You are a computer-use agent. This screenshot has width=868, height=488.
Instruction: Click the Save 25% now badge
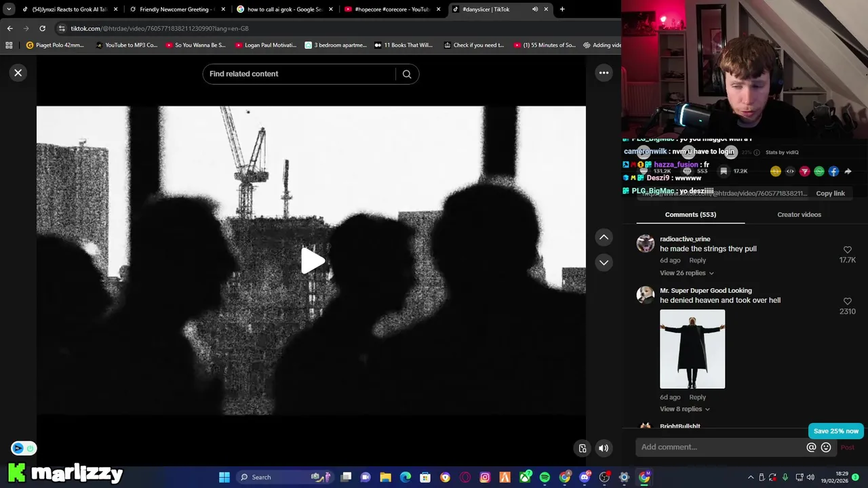pos(836,431)
